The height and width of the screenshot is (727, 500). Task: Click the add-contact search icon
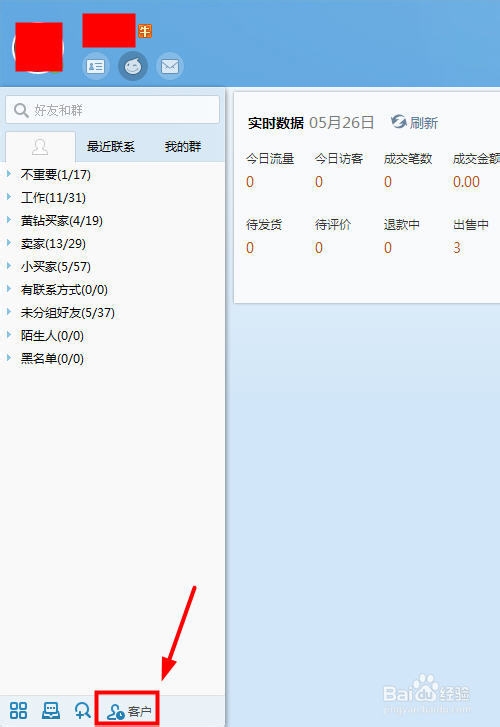tap(83, 710)
